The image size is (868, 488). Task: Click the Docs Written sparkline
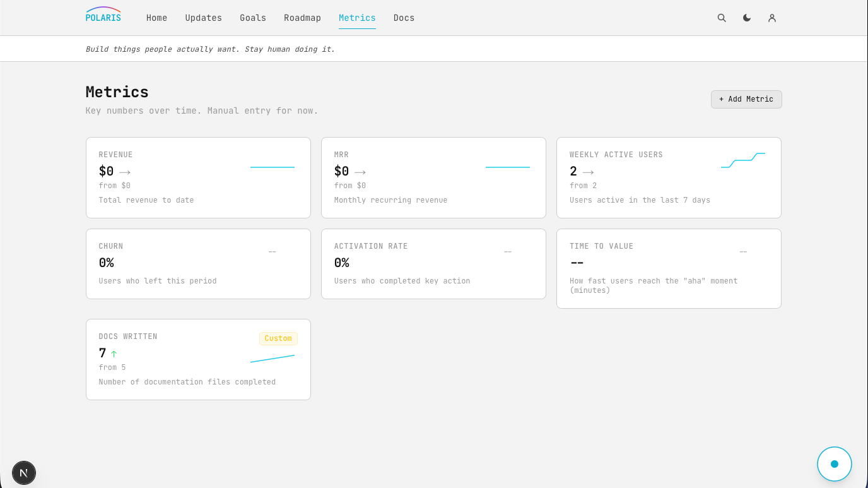tap(273, 359)
